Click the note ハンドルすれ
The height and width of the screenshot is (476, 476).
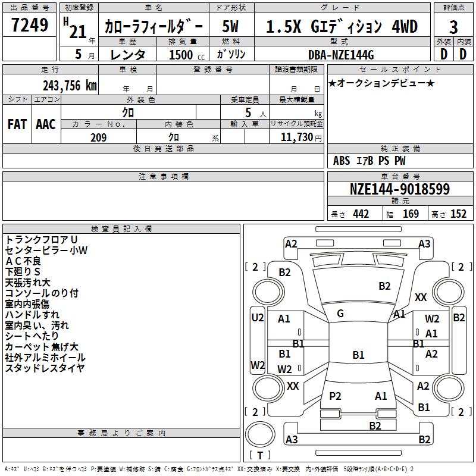[32, 315]
